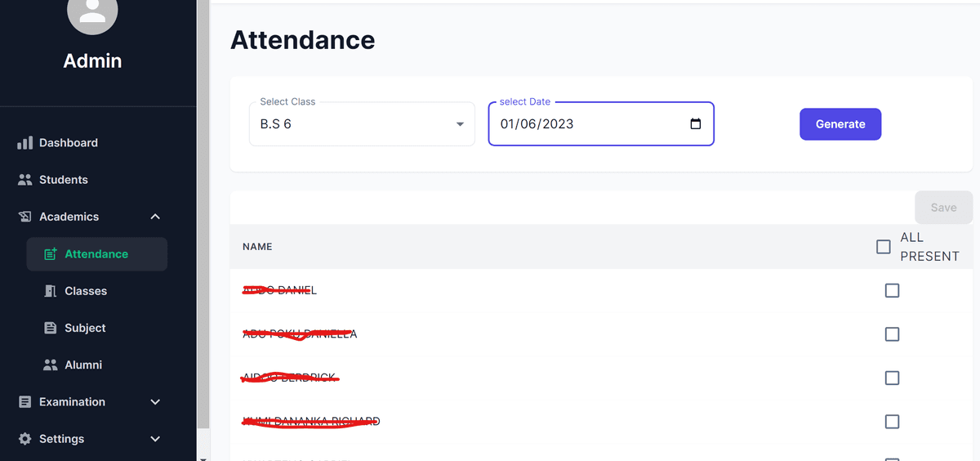Viewport: 980px width, 461px height.
Task: Go to the Alumni page
Action: point(83,365)
